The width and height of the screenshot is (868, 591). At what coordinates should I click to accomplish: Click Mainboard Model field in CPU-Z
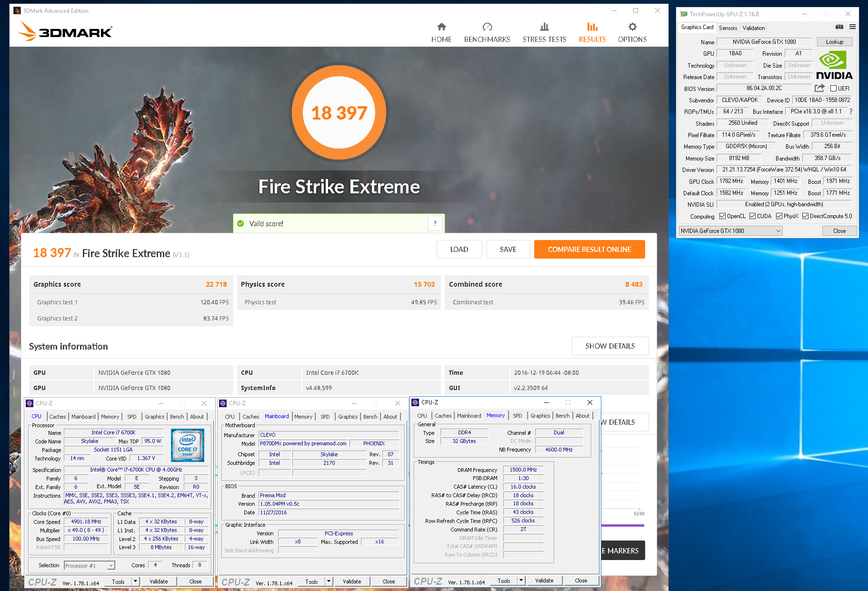[x=303, y=444]
